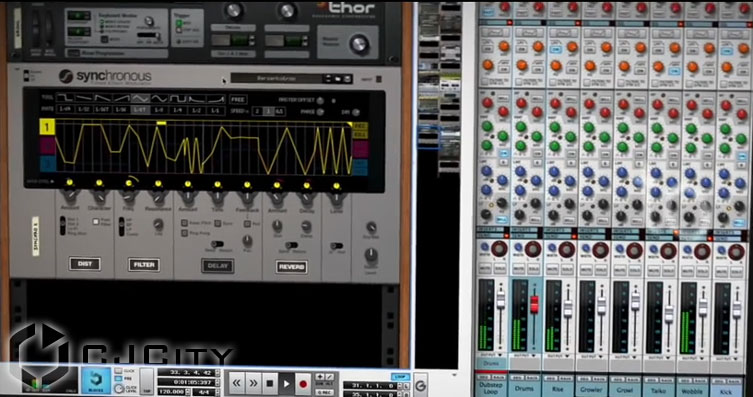The image size is (753, 397).
Task: Select the Taiko mixer channel label
Action: point(658,391)
